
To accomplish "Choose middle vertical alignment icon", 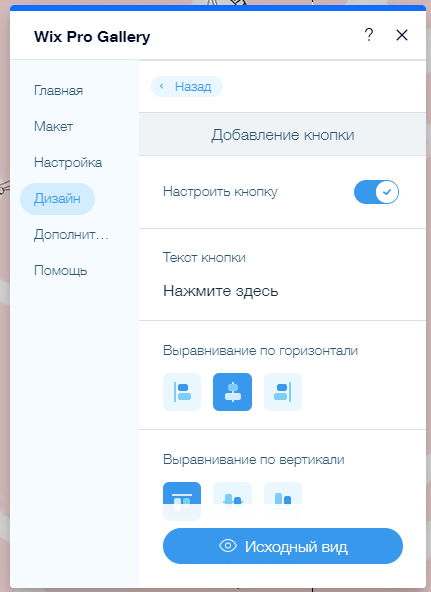I will (232, 496).
